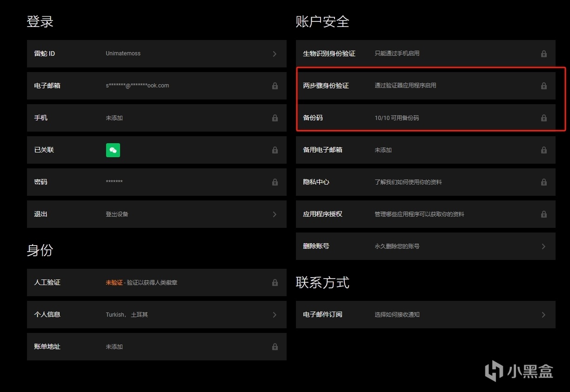570x392 pixels.
Task: Click the lock icon in 密码 row
Action: click(275, 182)
